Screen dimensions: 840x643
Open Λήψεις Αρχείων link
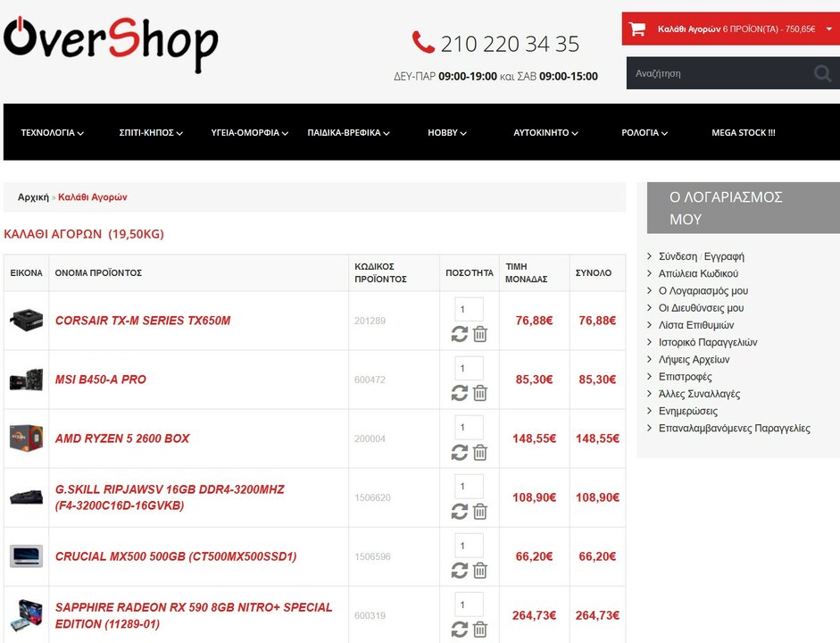pyautogui.click(x=694, y=359)
